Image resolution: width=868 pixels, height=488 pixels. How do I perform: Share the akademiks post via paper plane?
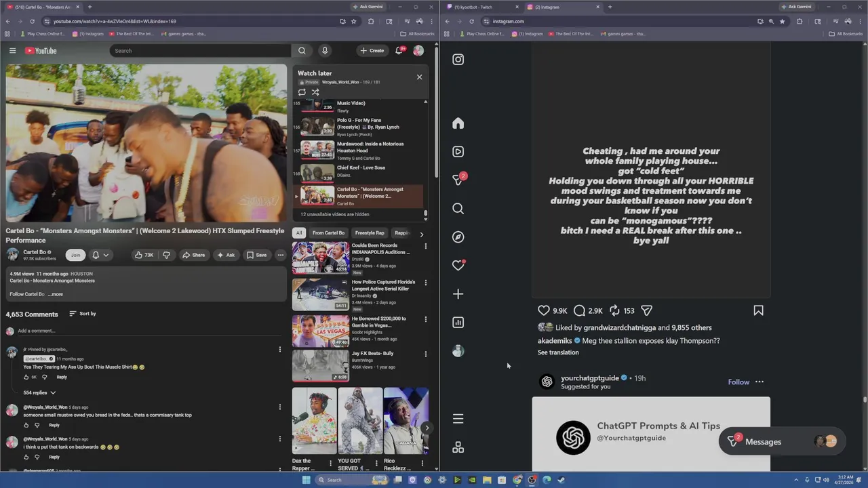[x=647, y=310]
